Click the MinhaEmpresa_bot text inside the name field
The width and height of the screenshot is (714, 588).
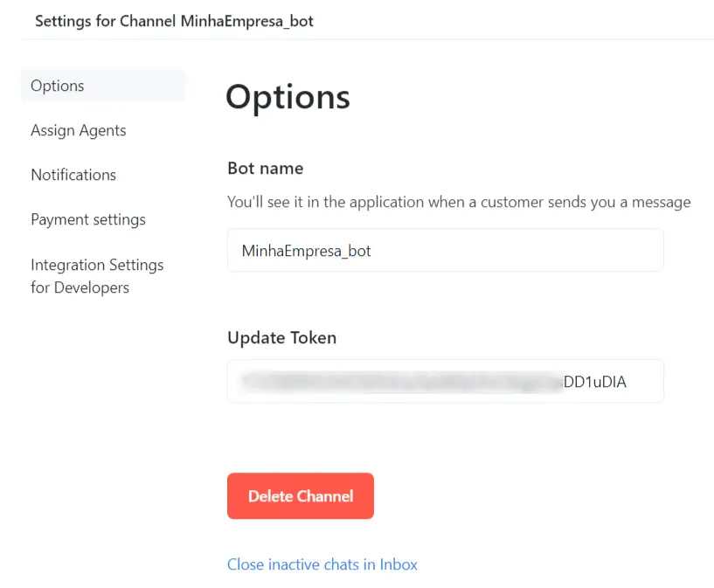pyautogui.click(x=307, y=251)
